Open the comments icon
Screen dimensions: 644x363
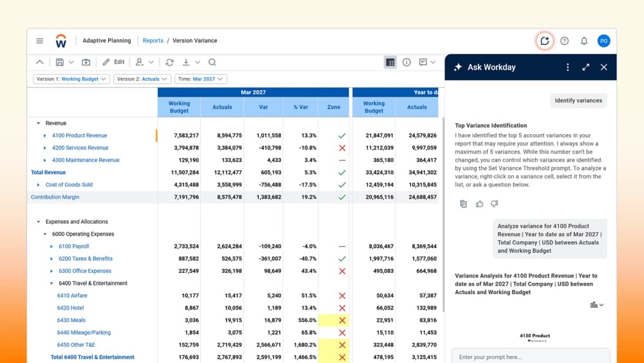tap(422, 62)
